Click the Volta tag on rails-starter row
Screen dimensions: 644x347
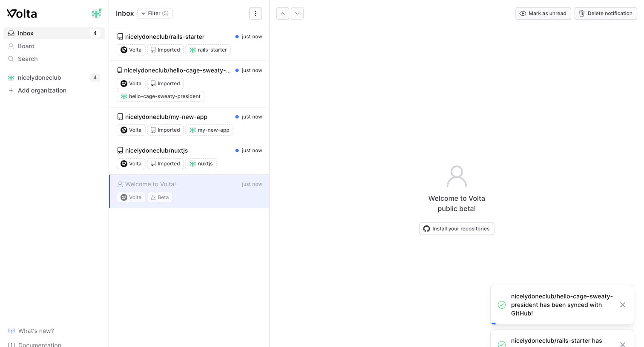point(131,50)
